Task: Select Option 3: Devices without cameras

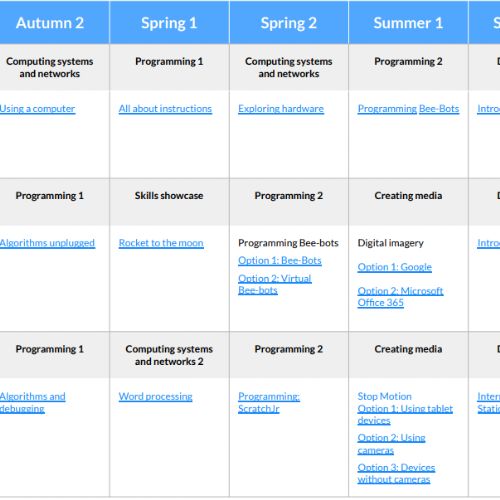Action: point(396,473)
